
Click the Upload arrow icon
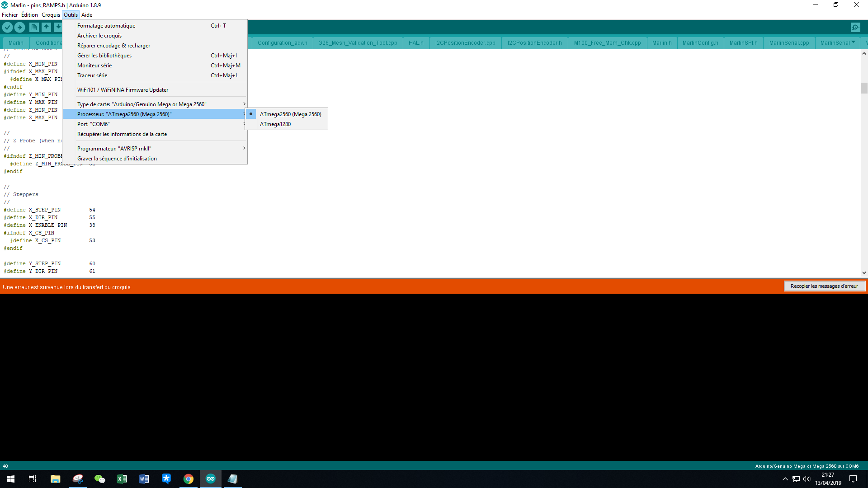point(19,28)
